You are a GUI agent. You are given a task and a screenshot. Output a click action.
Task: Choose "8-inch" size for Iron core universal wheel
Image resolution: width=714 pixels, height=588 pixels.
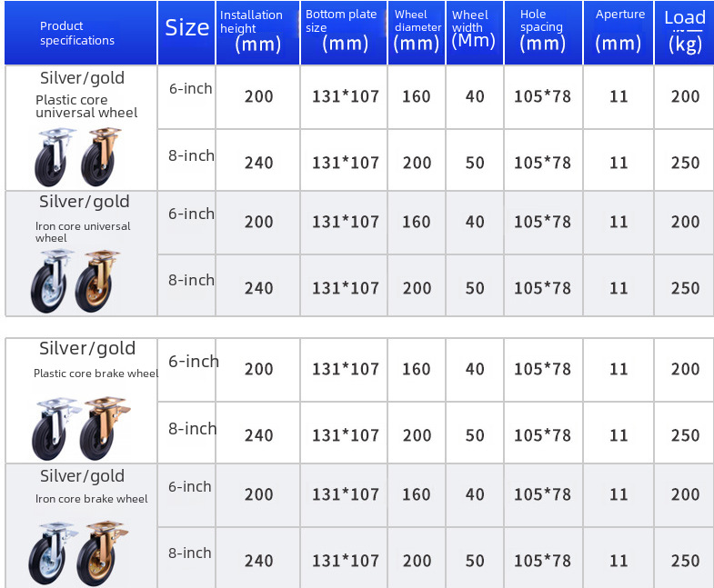191,280
